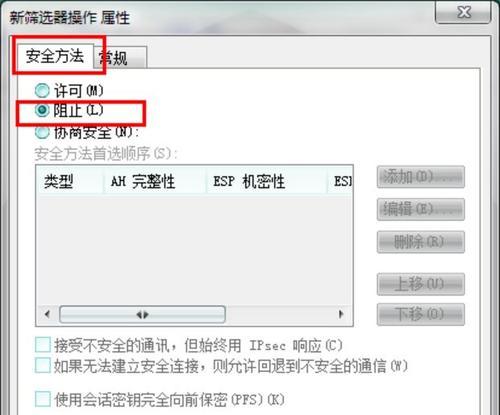
Task: Click the 编辑(E) button
Action: pos(421,209)
